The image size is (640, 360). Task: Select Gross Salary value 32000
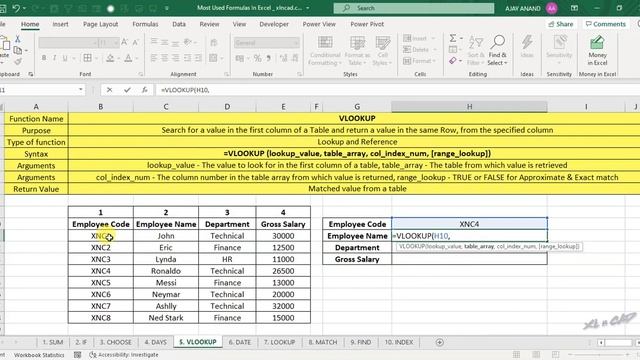click(x=283, y=306)
